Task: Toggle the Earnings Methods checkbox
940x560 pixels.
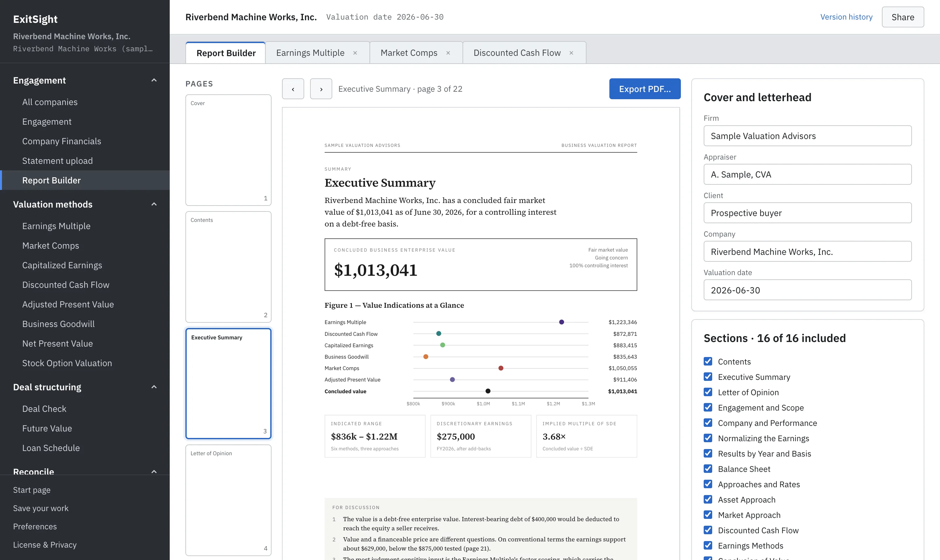Action: pos(708,546)
